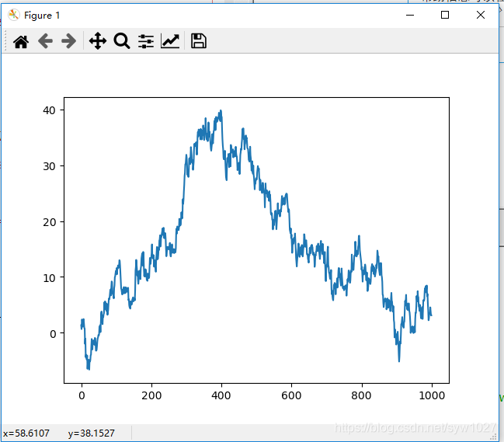Click the y-axis tick label 40
The image size is (504, 442).
(49, 110)
